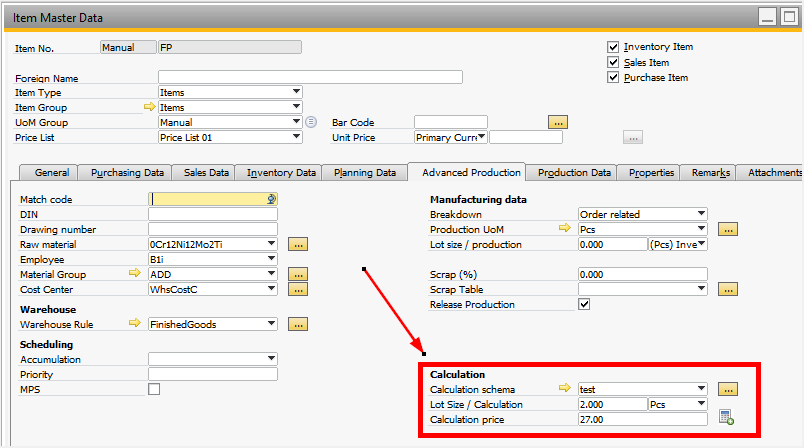
Task: Click the link arrow next to Item Group
Action: click(150, 107)
